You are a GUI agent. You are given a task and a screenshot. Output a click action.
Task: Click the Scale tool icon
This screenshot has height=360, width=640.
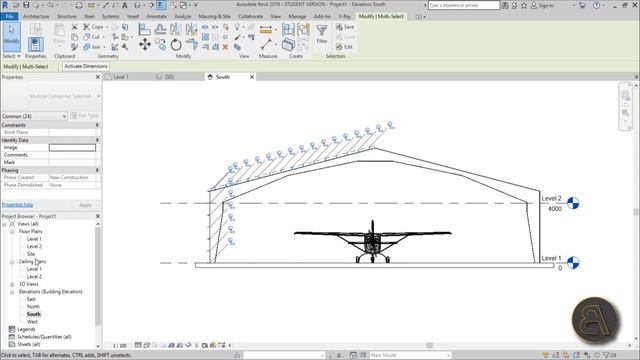tap(215, 37)
